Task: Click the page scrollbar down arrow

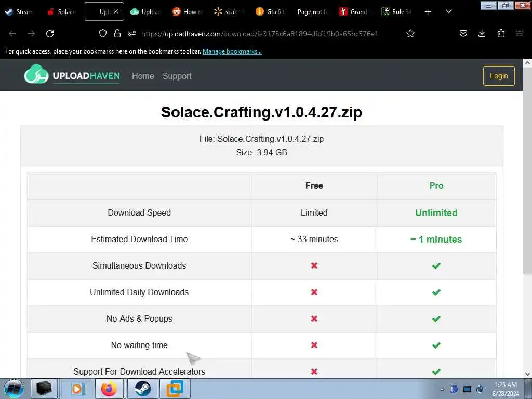Action: [527, 374]
